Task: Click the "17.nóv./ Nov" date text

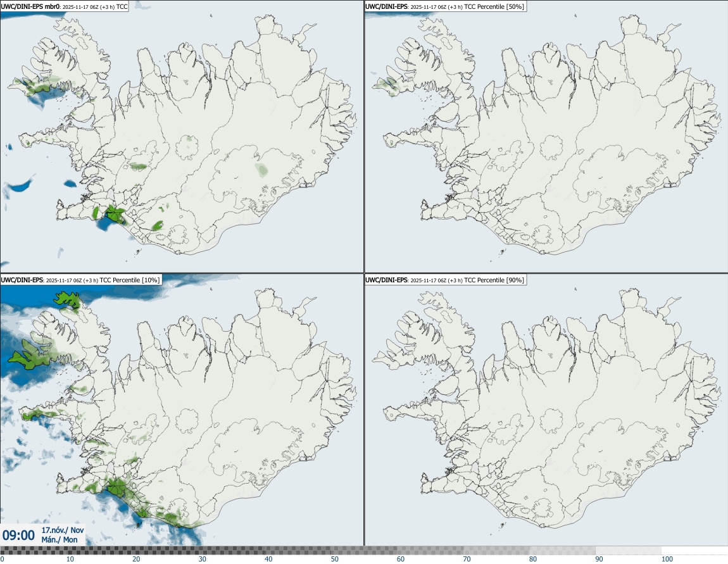Action: click(63, 530)
